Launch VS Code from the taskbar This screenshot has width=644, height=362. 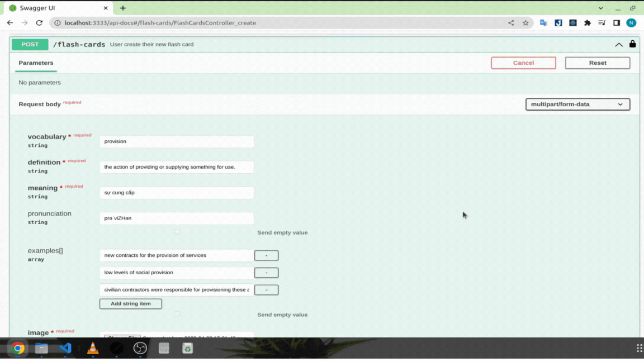[65, 348]
